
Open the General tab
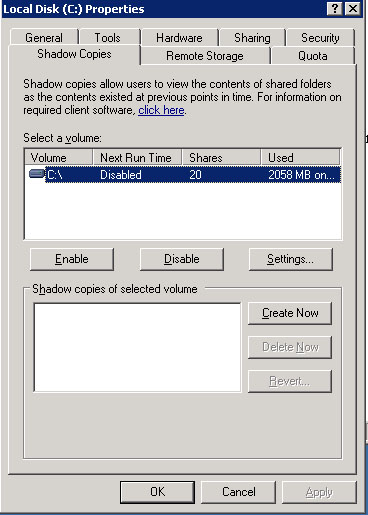click(44, 37)
